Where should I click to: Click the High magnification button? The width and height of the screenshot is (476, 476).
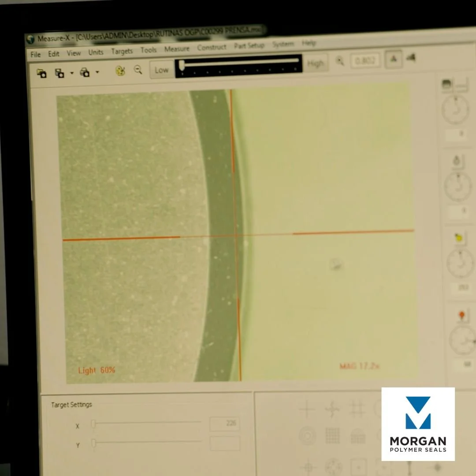[316, 63]
